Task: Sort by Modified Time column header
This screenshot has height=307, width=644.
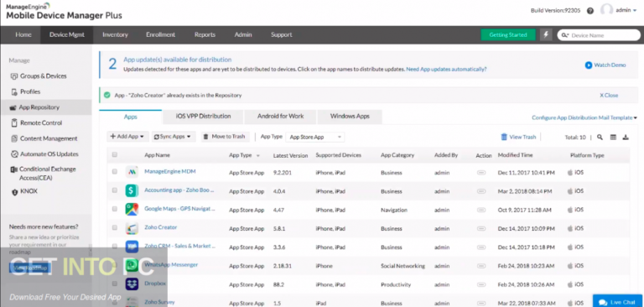Action: tap(515, 155)
